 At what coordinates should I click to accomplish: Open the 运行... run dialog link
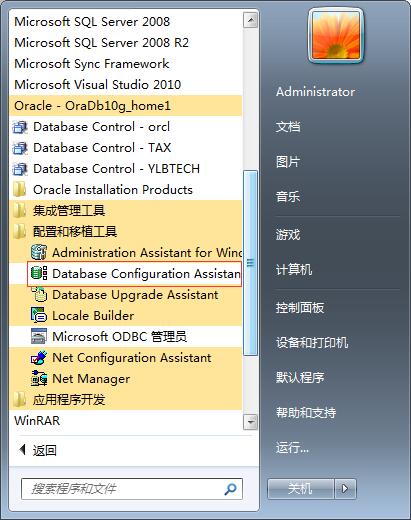tap(292, 448)
